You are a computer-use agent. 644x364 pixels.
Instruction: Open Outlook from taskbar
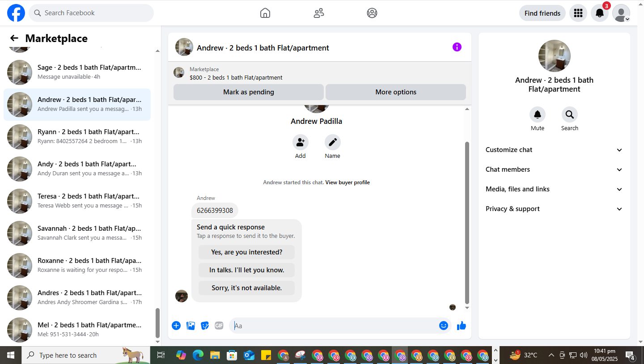[249, 355]
